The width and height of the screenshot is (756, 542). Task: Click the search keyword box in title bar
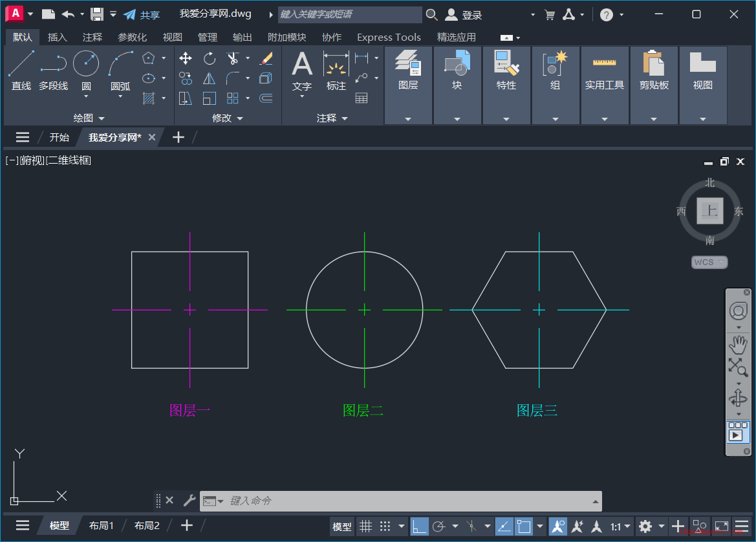coord(350,14)
